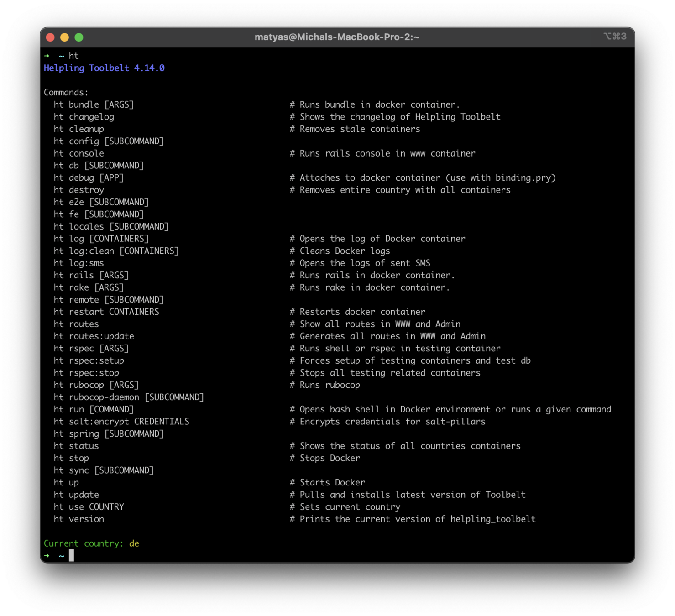Click the blinking cursor at the bottom prompt
The height and width of the screenshot is (616, 675).
click(71, 556)
